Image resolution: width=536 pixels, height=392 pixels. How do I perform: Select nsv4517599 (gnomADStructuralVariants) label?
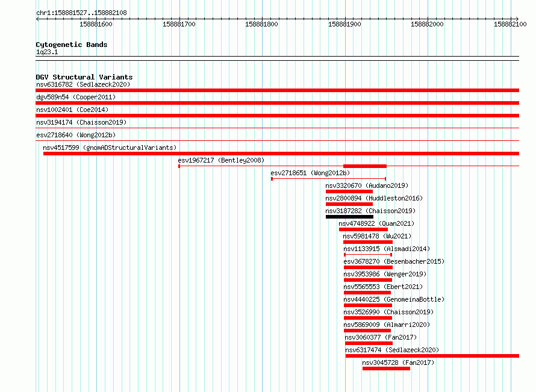[110, 148]
